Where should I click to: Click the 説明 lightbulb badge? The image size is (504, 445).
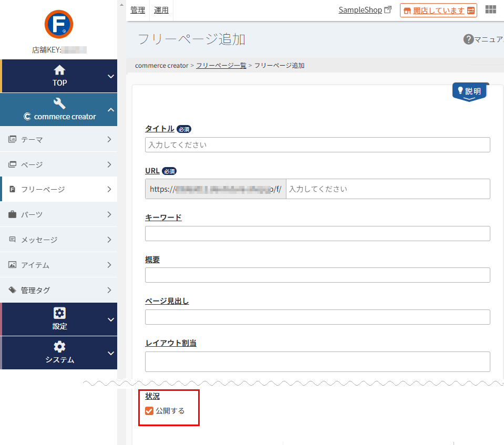[x=470, y=91]
